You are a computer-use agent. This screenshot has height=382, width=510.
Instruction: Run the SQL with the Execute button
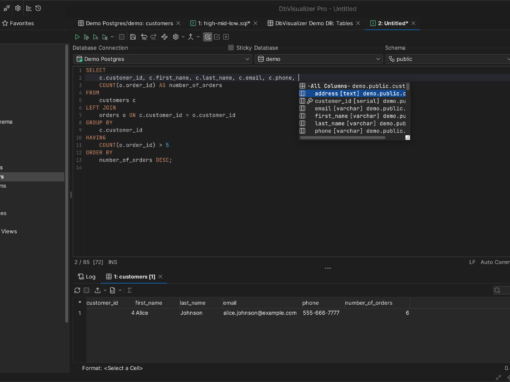[77, 37]
